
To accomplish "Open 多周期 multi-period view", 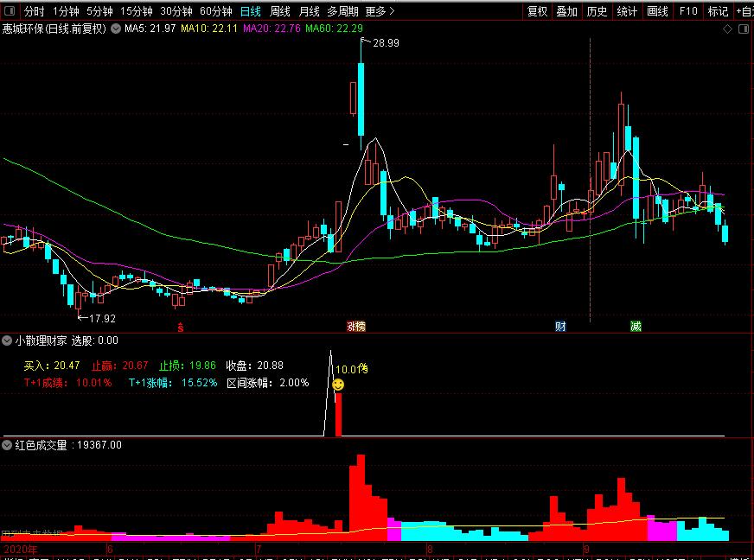I will point(343,11).
